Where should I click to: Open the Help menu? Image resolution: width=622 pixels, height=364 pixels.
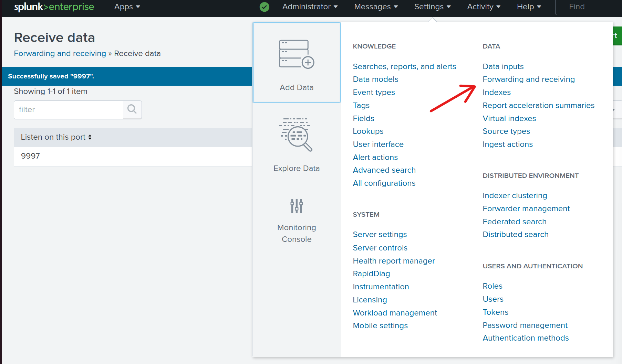(529, 7)
